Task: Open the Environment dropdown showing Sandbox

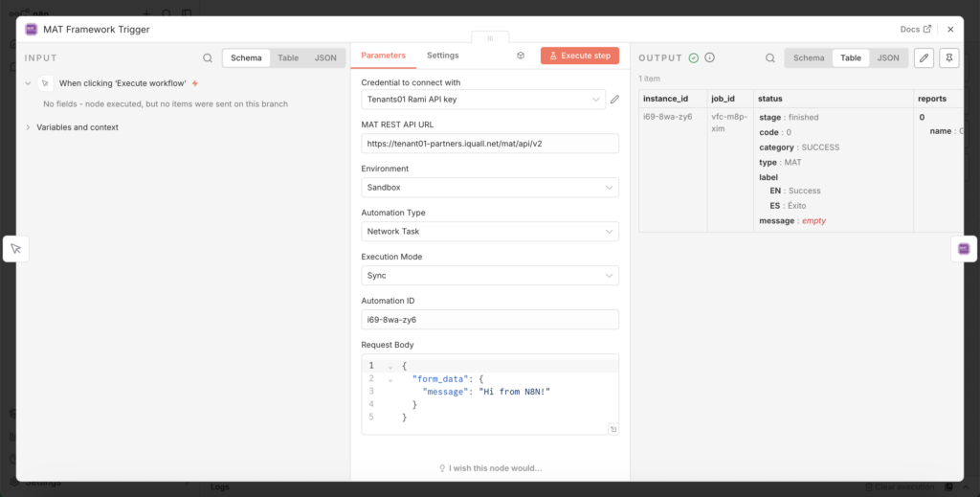Action: 489,188
